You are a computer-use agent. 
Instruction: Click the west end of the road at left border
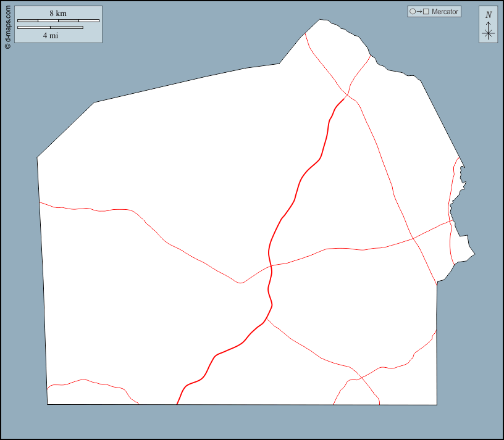[40, 202]
